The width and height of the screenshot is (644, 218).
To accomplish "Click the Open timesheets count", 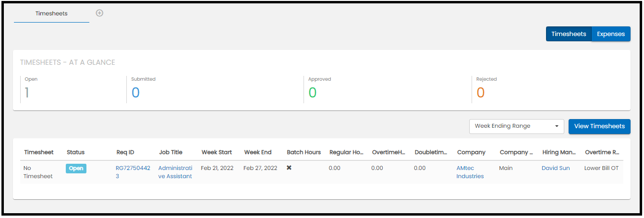I will [27, 93].
